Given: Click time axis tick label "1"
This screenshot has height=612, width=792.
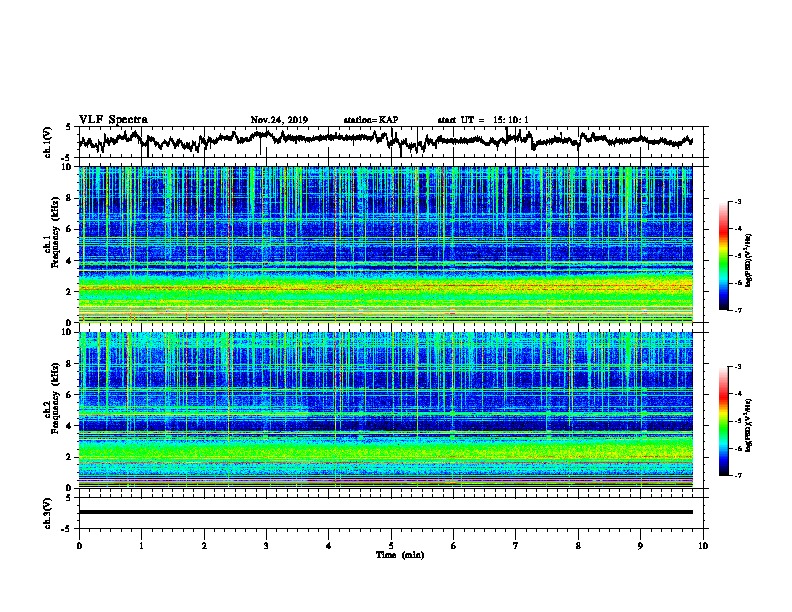Looking at the screenshot, I should point(141,546).
